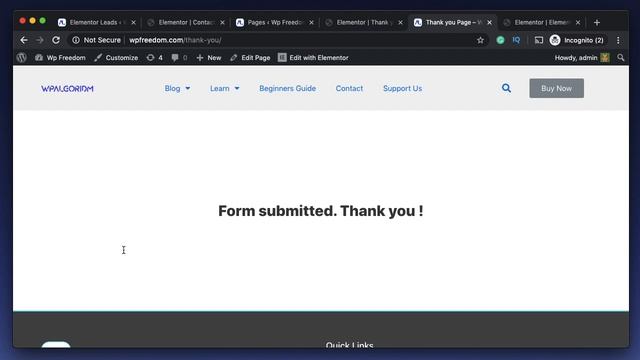Click the Form submitted. Thank you ! heading
Screen dimensions: 640x360
click(321, 211)
